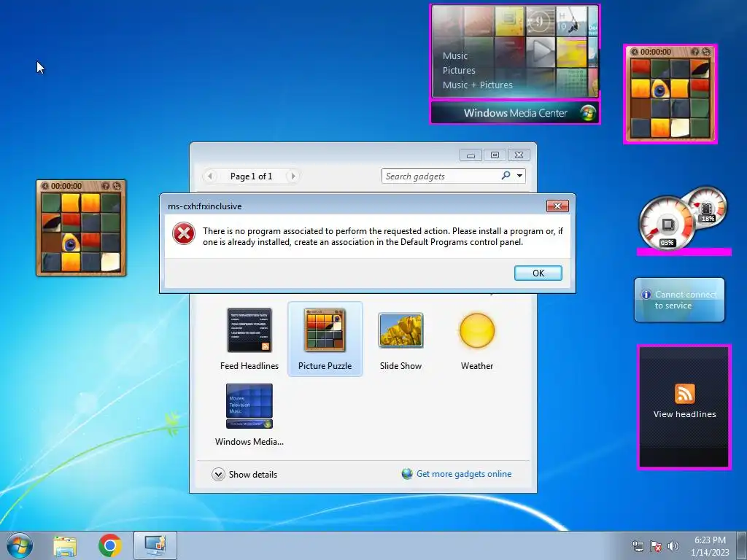Click timer 00:00:00 on right puzzle gadget
Screen dimensions: 747x560
click(x=656, y=52)
